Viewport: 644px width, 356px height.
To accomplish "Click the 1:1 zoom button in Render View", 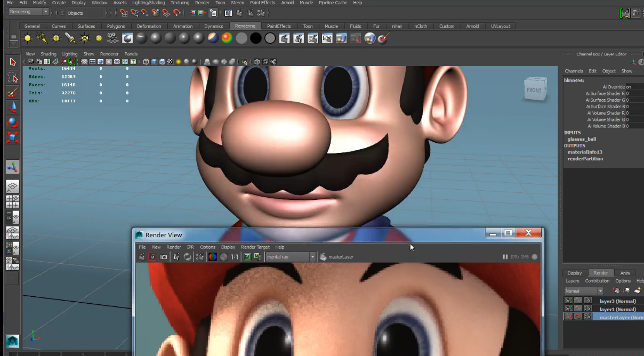I will pyautogui.click(x=234, y=256).
